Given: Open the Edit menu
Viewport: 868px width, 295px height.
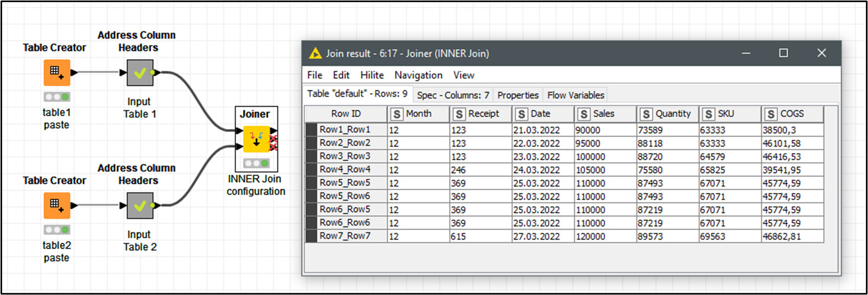Looking at the screenshot, I should tap(341, 75).
